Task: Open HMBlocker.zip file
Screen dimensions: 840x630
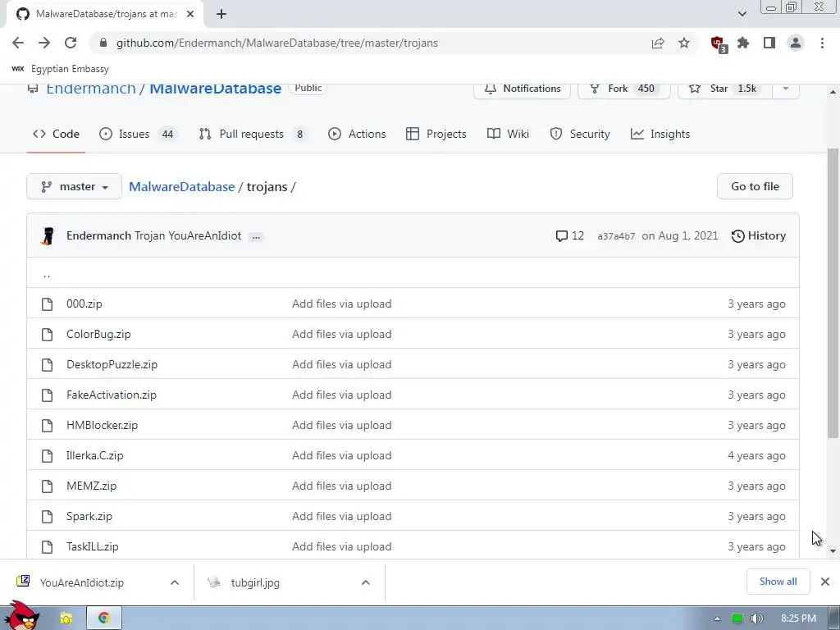Action: [102, 426]
